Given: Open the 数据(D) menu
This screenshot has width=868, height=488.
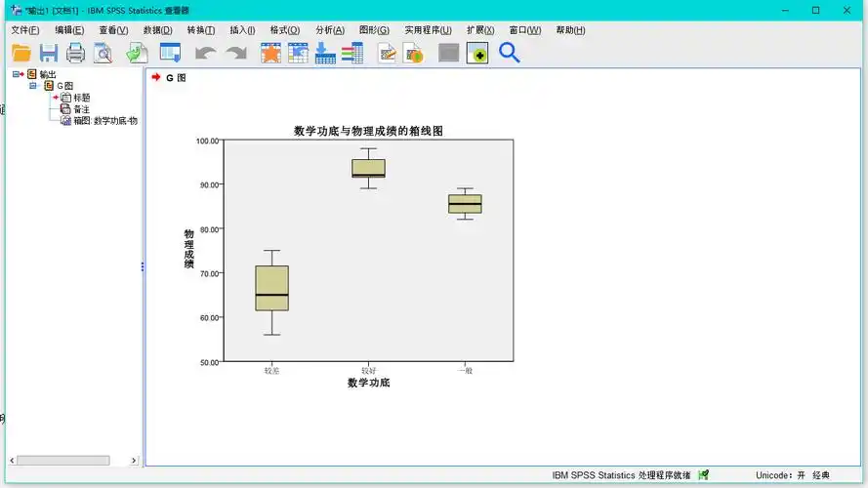Looking at the screenshot, I should (x=158, y=30).
